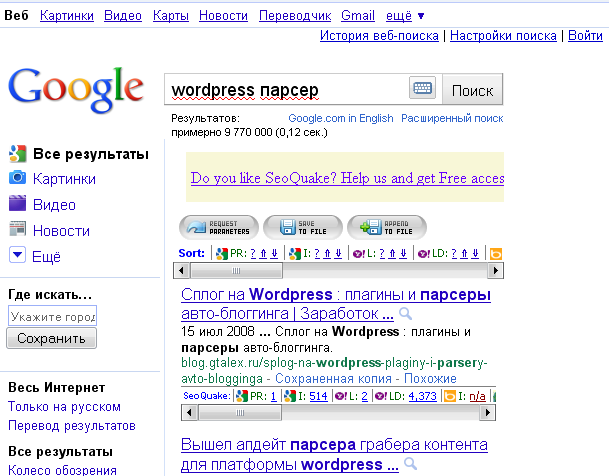This screenshot has width=609, height=476.
Task: Click the Видео clapperboard icon in sidebar
Action: pyautogui.click(x=17, y=203)
